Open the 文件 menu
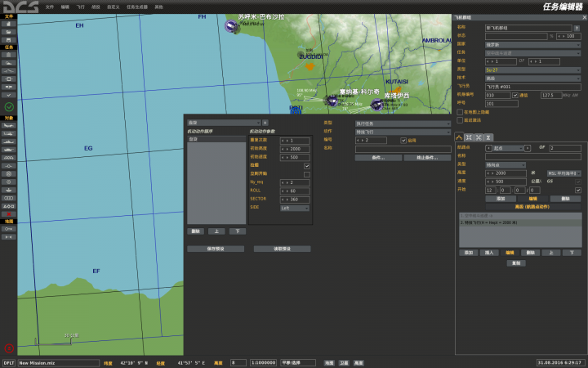The height and width of the screenshot is (368, 588). (x=50, y=7)
